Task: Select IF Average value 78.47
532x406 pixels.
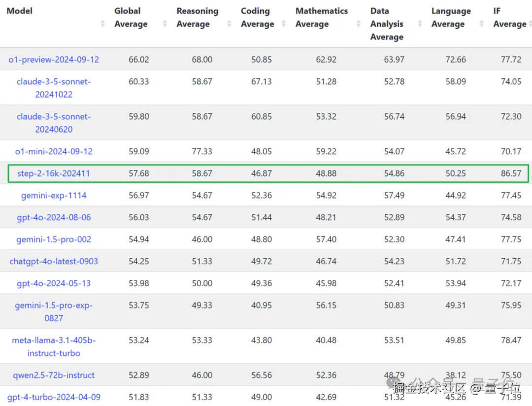Action: coord(511,340)
